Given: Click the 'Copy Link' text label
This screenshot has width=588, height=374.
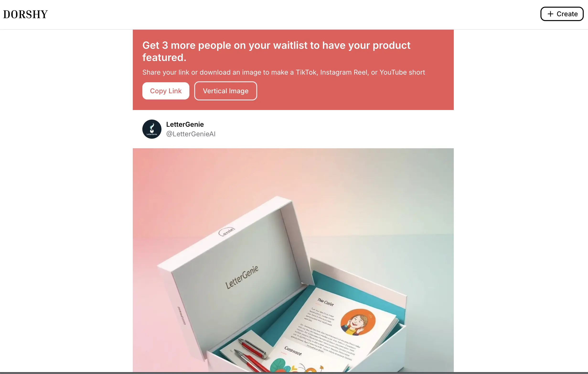Looking at the screenshot, I should coord(166,91).
